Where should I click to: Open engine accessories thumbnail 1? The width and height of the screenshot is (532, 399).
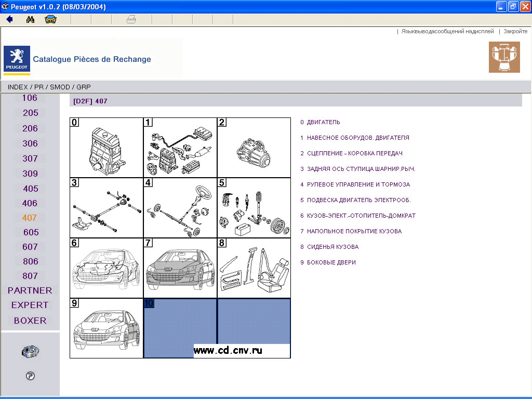point(180,148)
